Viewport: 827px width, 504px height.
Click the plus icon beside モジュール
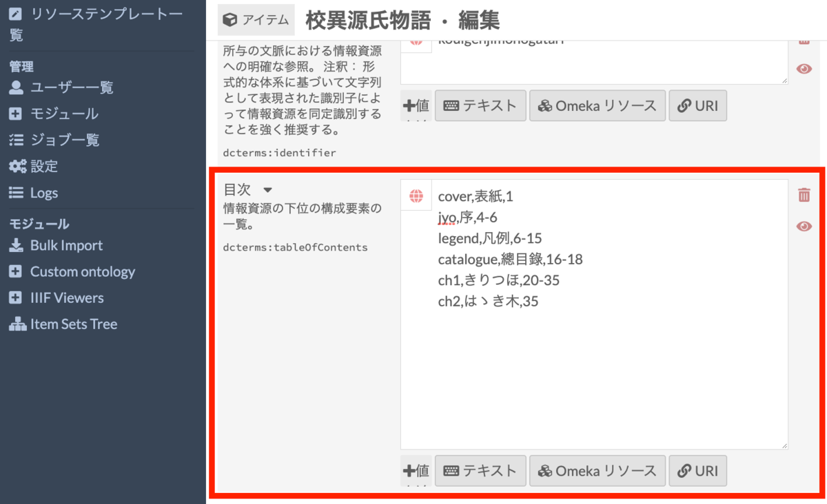[x=16, y=114]
